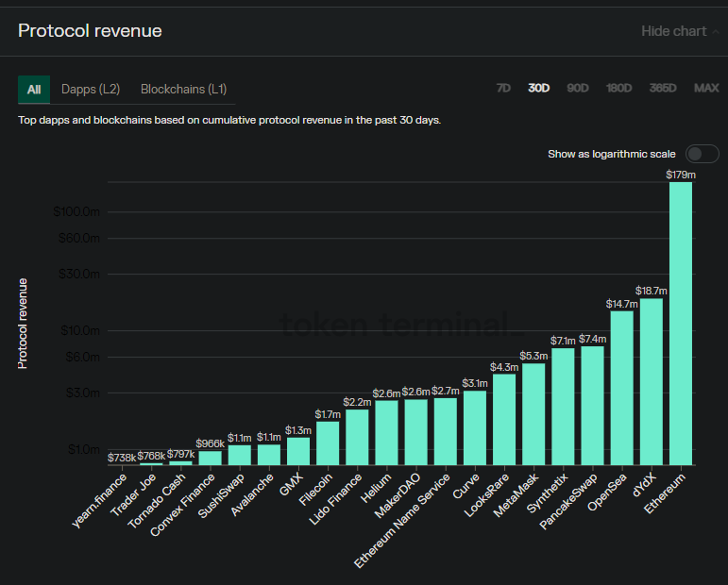The width and height of the screenshot is (728, 585).
Task: Select the 7D time range
Action: pyautogui.click(x=503, y=88)
